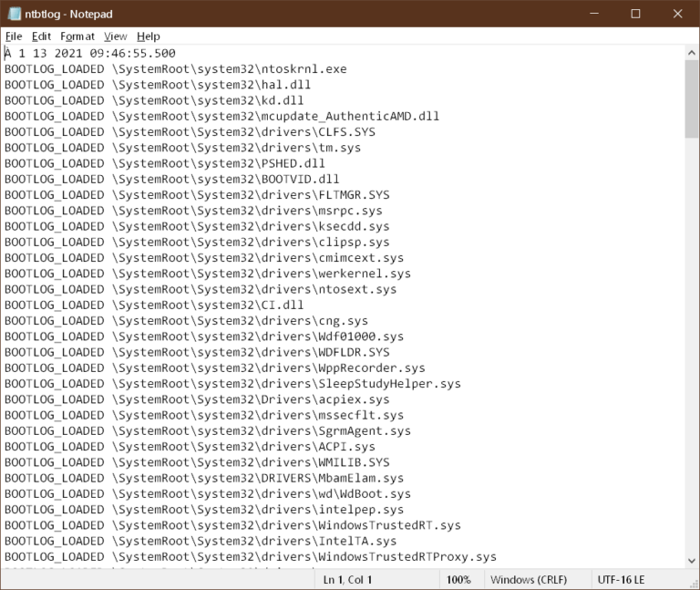Click the UTF-16 LE encoding status

pyautogui.click(x=621, y=580)
